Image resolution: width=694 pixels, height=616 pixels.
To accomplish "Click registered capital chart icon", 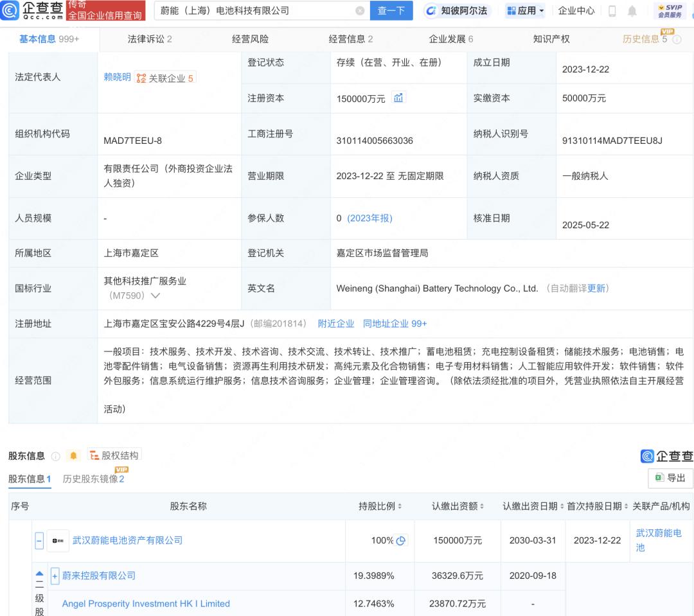I will [x=398, y=98].
